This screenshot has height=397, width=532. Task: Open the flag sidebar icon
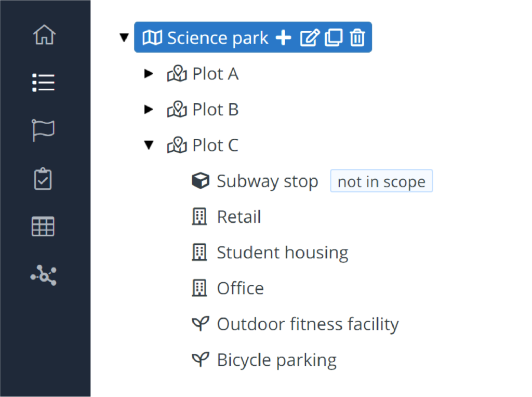pos(43,130)
